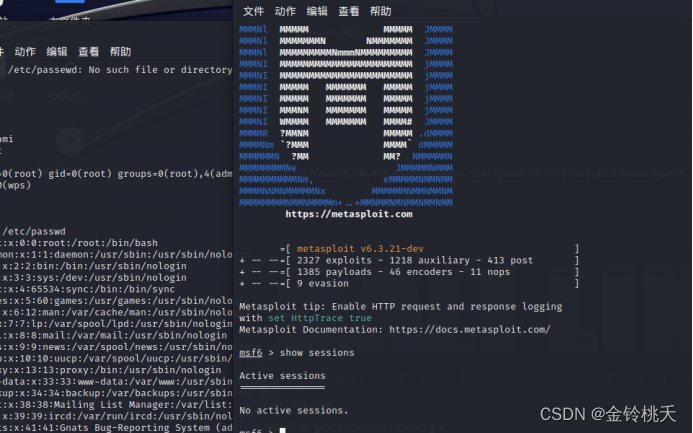Open 查看 menu in Metasploit terminal
The height and width of the screenshot is (433, 693).
349,11
